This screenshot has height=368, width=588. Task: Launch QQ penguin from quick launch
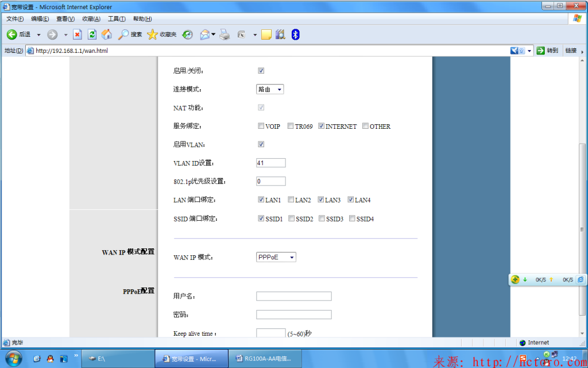click(x=51, y=359)
